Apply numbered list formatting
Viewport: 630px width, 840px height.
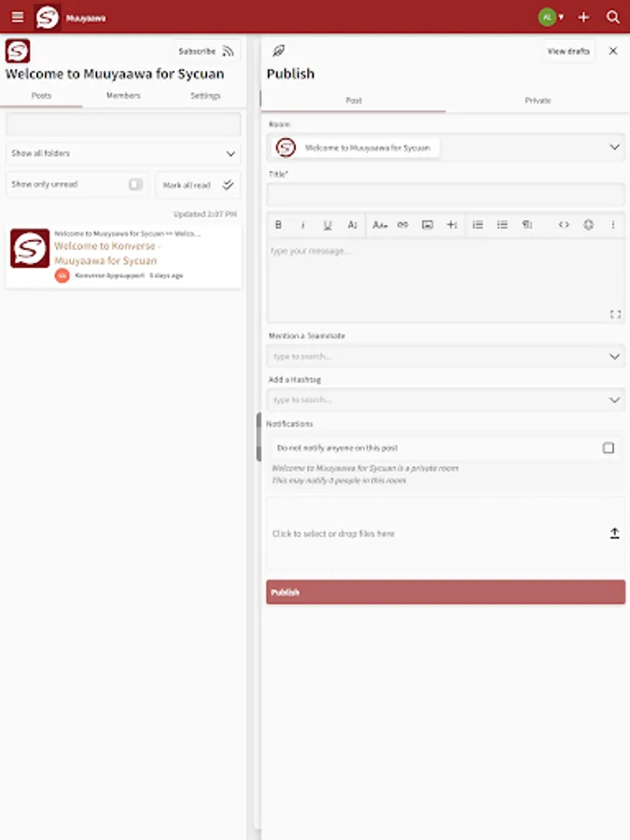coord(478,224)
